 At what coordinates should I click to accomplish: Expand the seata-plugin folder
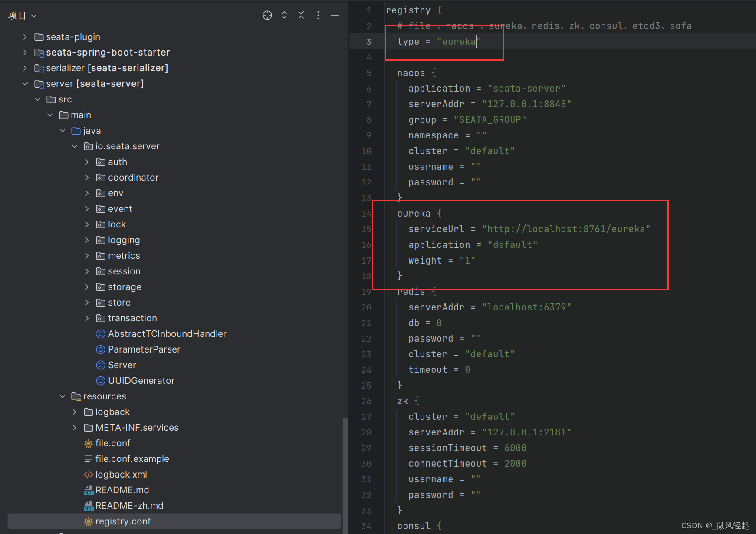[25, 37]
